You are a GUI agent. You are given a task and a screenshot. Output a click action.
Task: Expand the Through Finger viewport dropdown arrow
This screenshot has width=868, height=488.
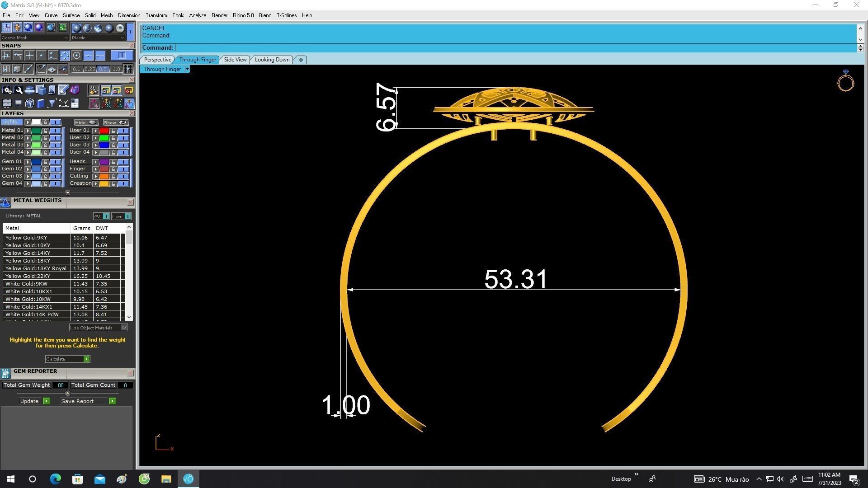click(x=187, y=69)
